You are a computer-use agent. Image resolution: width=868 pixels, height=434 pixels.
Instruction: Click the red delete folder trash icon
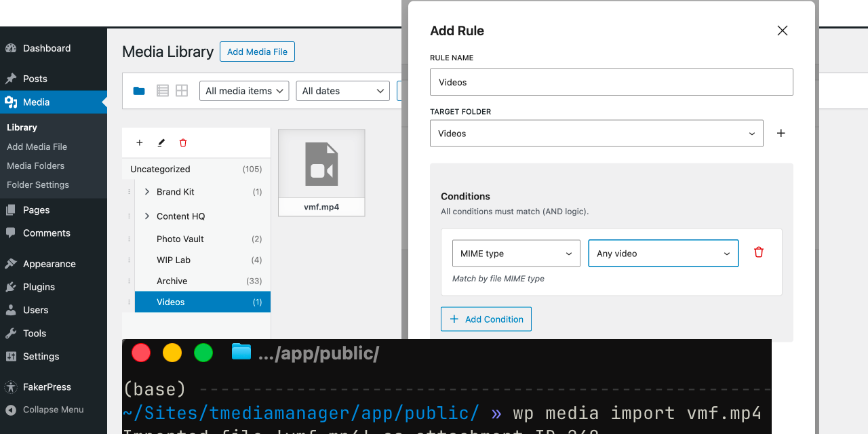click(183, 143)
